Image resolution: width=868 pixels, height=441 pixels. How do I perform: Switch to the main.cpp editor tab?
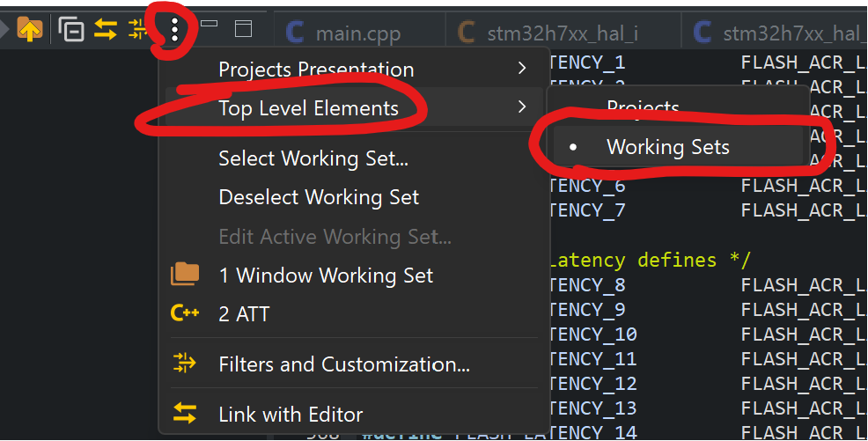358,33
